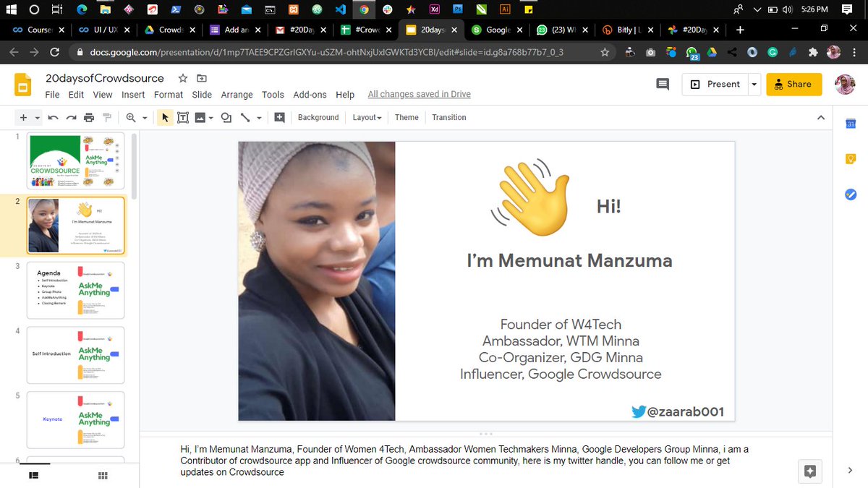
Task: Open a new Chrome tab
Action: pyautogui.click(x=739, y=30)
